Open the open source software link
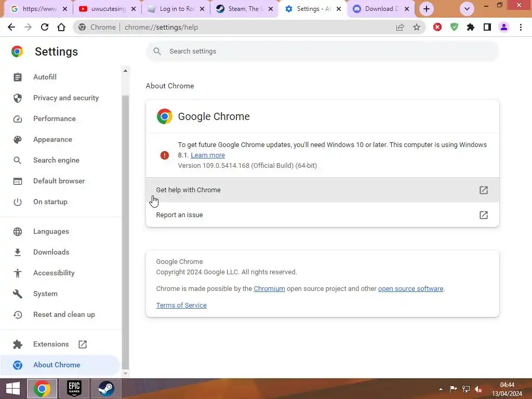The height and width of the screenshot is (399, 532). point(410,289)
